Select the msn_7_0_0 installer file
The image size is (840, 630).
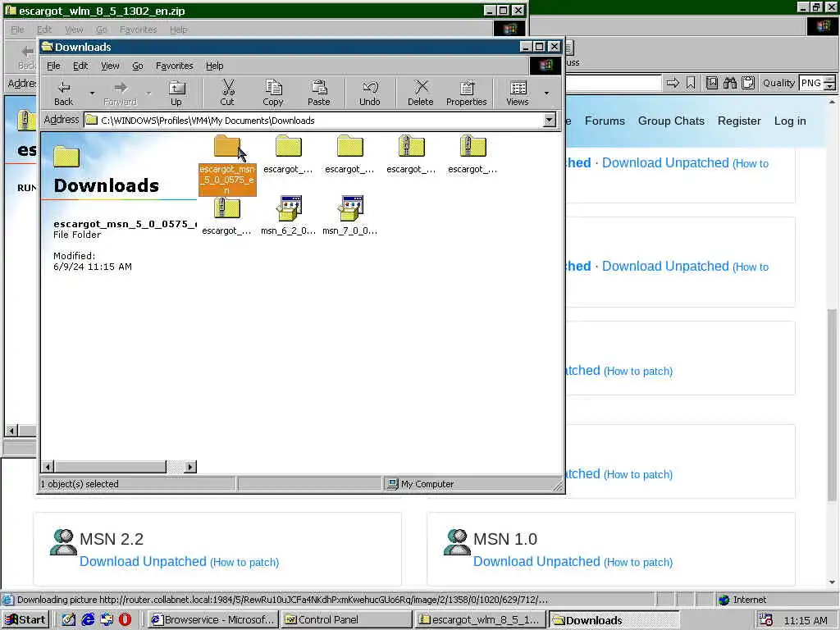pos(350,216)
